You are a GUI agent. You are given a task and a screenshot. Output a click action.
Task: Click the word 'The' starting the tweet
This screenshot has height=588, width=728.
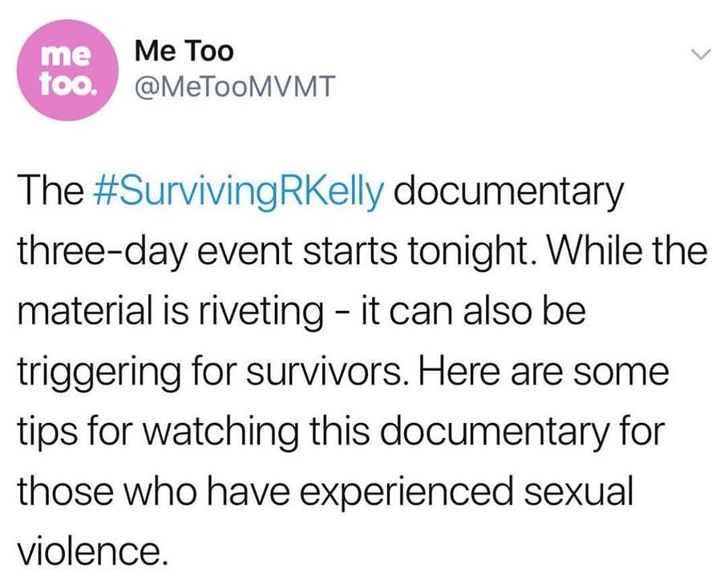tap(51, 191)
